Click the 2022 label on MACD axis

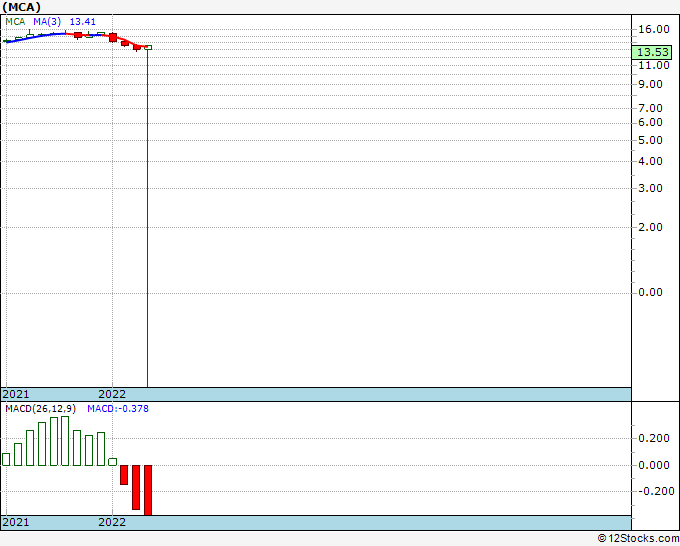click(x=112, y=522)
